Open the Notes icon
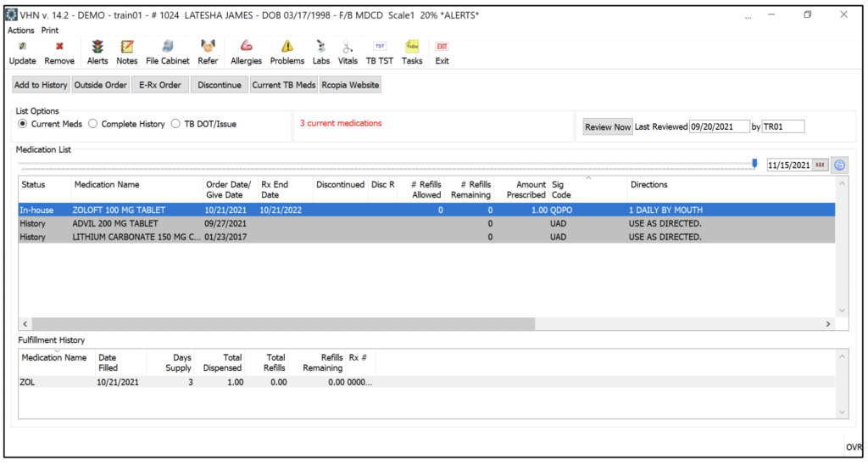The width and height of the screenshot is (868, 465). (x=127, y=47)
